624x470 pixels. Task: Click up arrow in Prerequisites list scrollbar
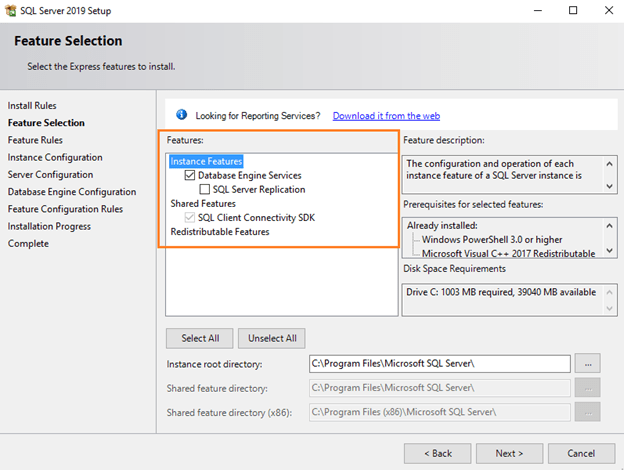point(609,226)
